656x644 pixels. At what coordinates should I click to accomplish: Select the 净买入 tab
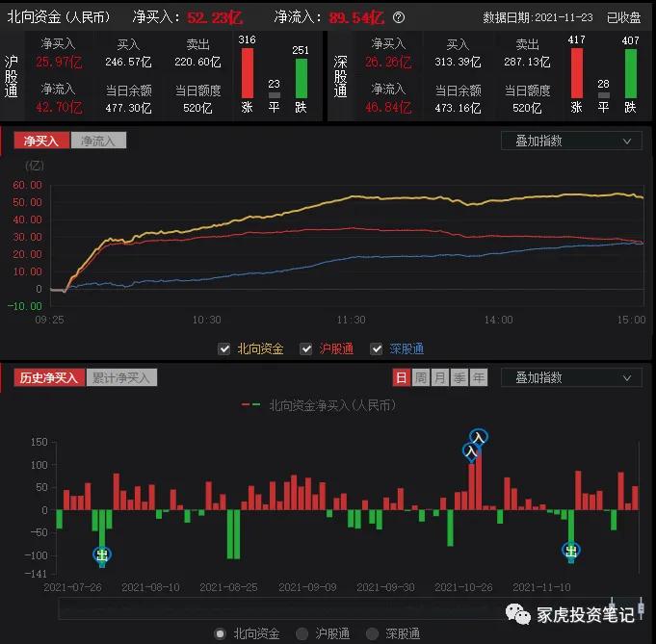41,141
